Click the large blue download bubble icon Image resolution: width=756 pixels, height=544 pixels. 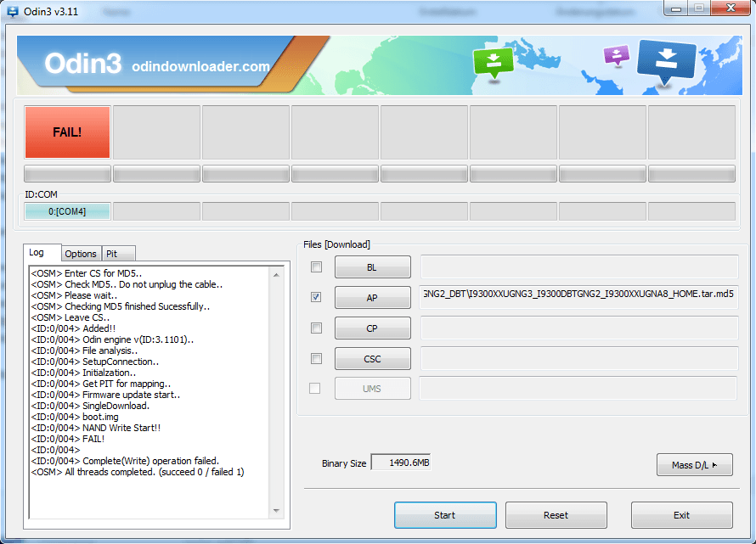(x=666, y=61)
